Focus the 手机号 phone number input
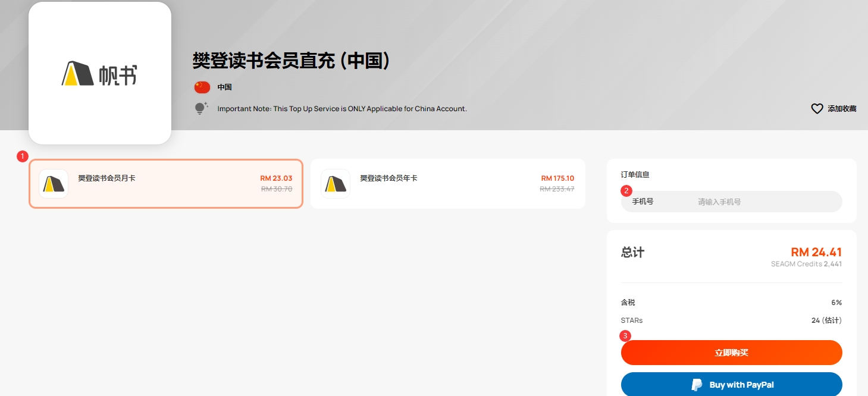The width and height of the screenshot is (868, 396). tap(732, 202)
